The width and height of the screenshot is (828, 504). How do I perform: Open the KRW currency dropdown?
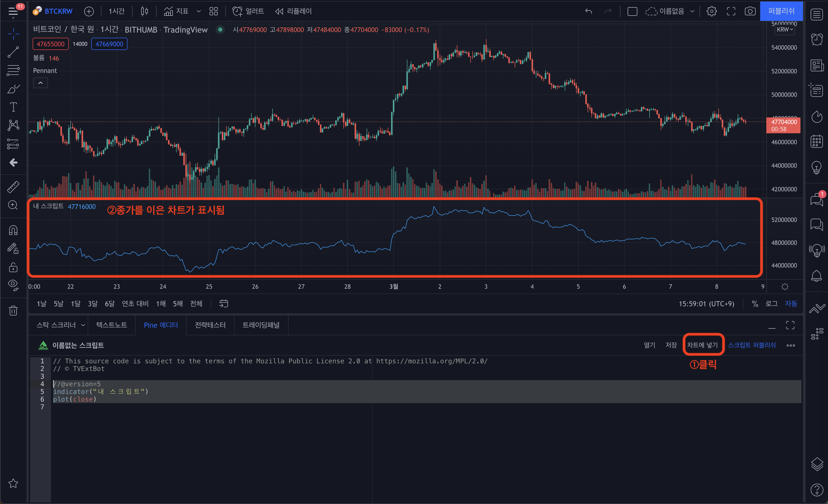pos(785,30)
